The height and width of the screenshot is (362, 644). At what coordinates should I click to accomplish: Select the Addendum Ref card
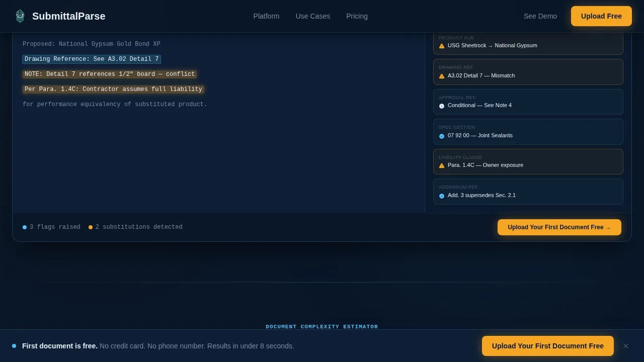tap(528, 192)
